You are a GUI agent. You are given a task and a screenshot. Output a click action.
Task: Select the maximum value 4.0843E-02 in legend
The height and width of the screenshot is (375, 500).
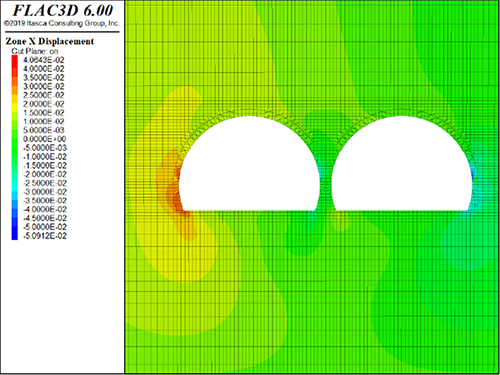tap(44, 60)
